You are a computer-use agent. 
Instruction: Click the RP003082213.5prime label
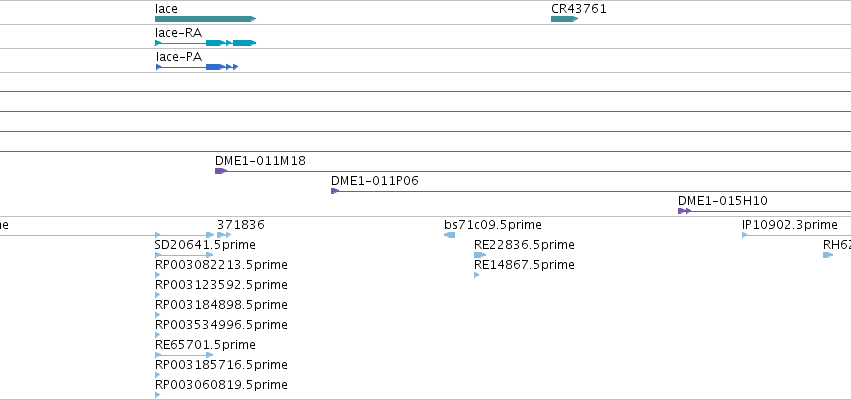tap(221, 265)
